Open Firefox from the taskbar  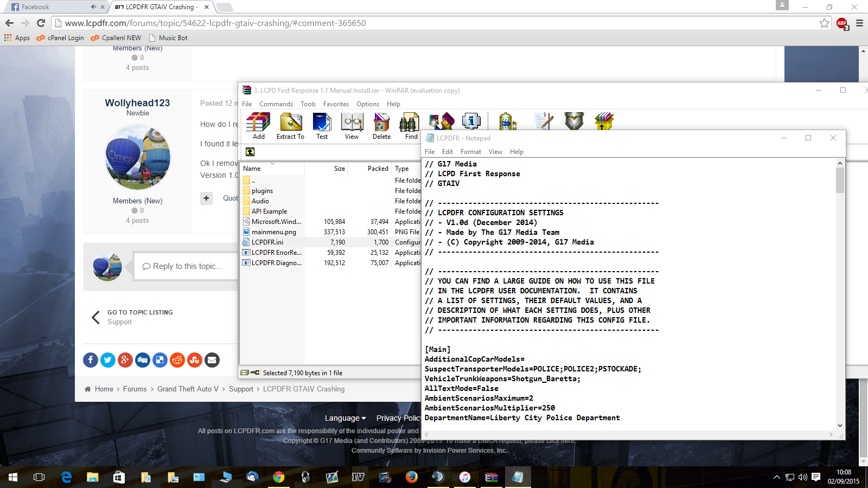click(x=412, y=477)
